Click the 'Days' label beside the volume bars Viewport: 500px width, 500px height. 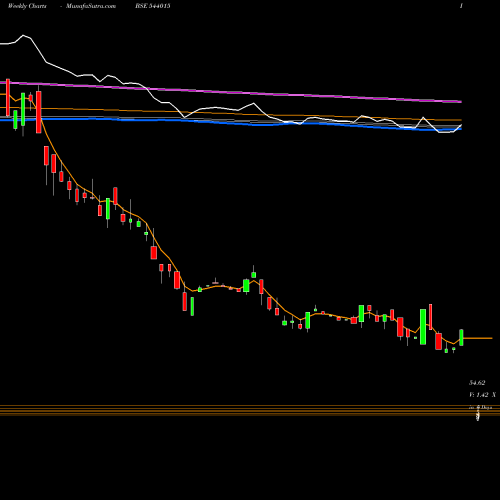point(486,407)
